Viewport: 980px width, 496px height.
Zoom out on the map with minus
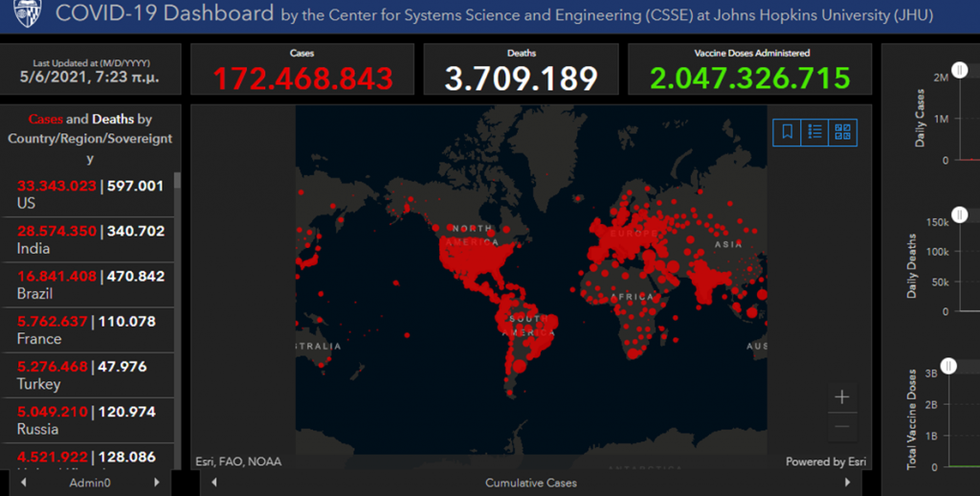click(842, 425)
